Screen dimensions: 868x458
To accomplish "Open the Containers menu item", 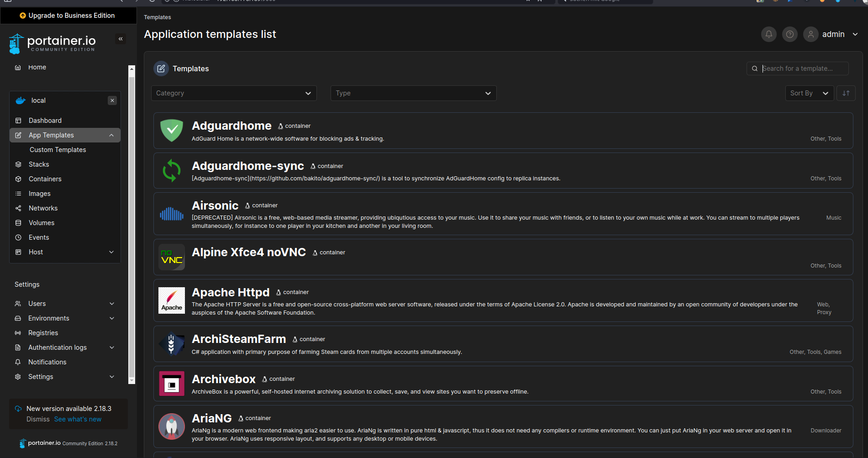I will coord(65,179).
